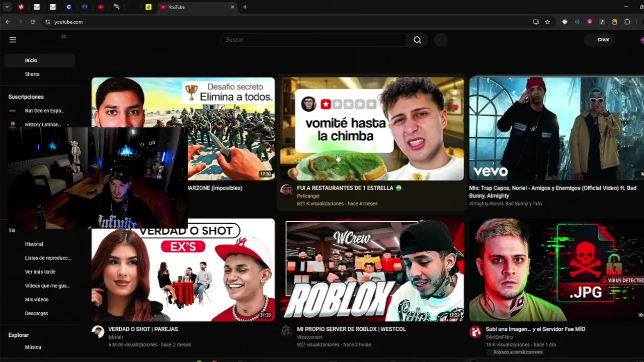Viewport: 644px width, 362px height.
Task: Switch to the yellow icon pinned tab
Action: (x=148, y=7)
